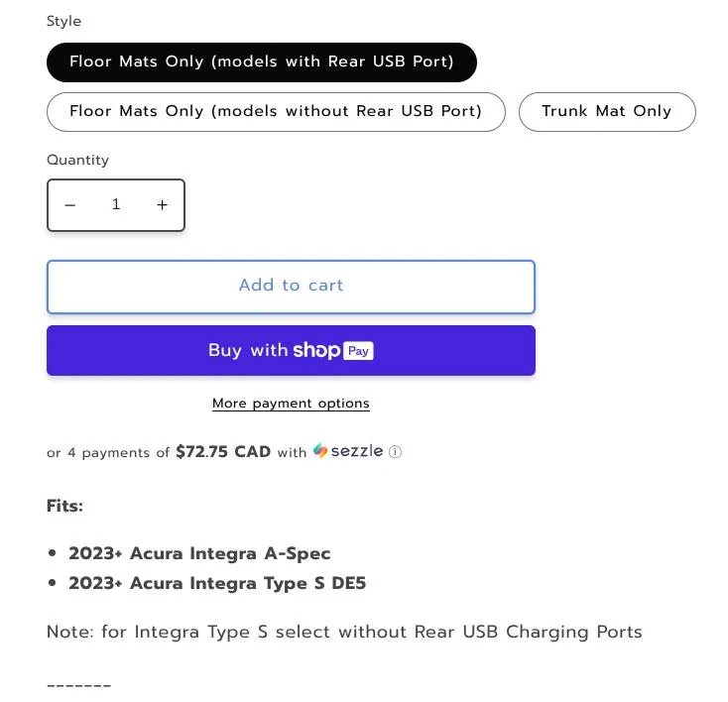
Task: Choose Floor Mats without Rear USB Port option
Action: (276, 111)
